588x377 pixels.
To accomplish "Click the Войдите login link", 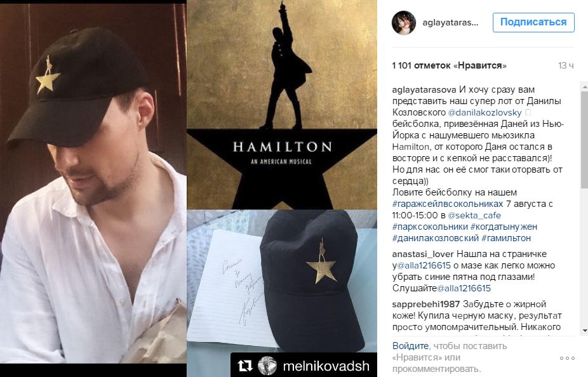I will click(410, 346).
